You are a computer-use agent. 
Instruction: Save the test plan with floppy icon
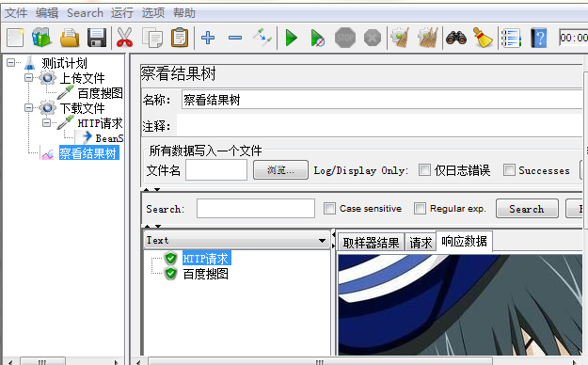[x=97, y=38]
